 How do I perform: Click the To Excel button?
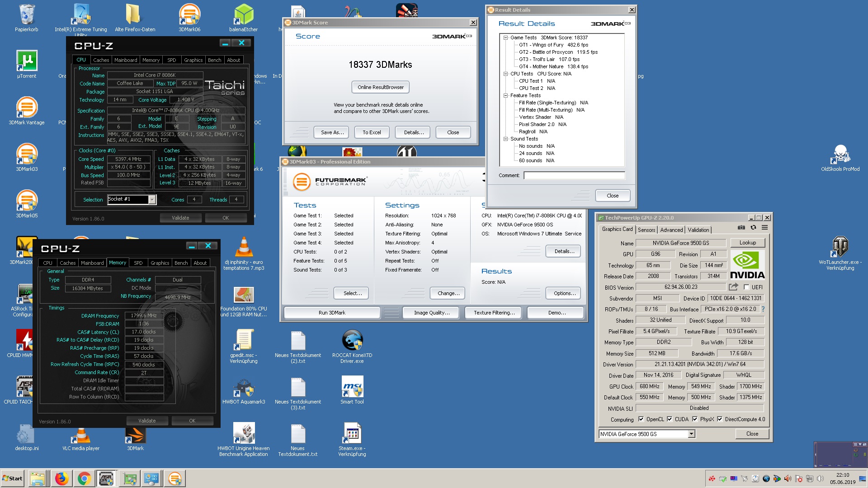click(x=372, y=132)
